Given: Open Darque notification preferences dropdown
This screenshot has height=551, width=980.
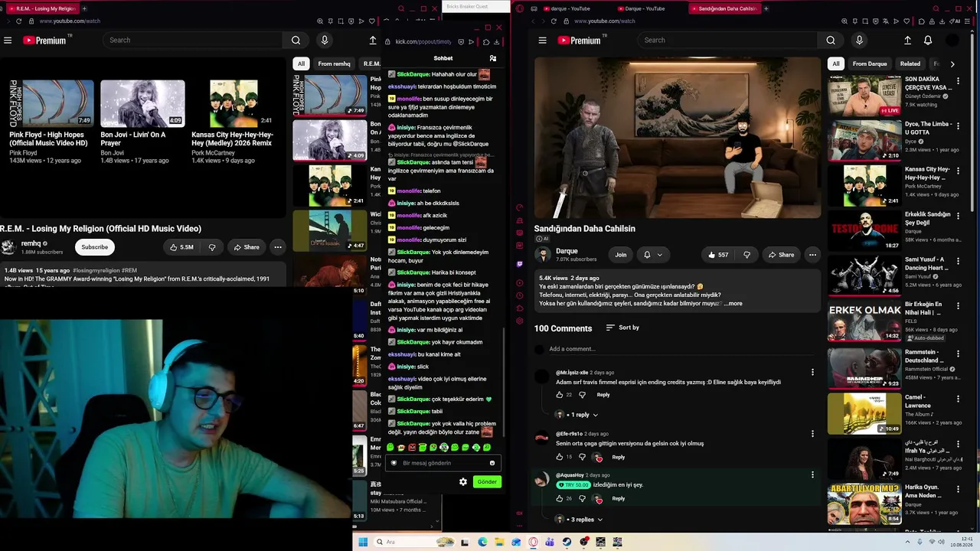Looking at the screenshot, I should (x=652, y=255).
